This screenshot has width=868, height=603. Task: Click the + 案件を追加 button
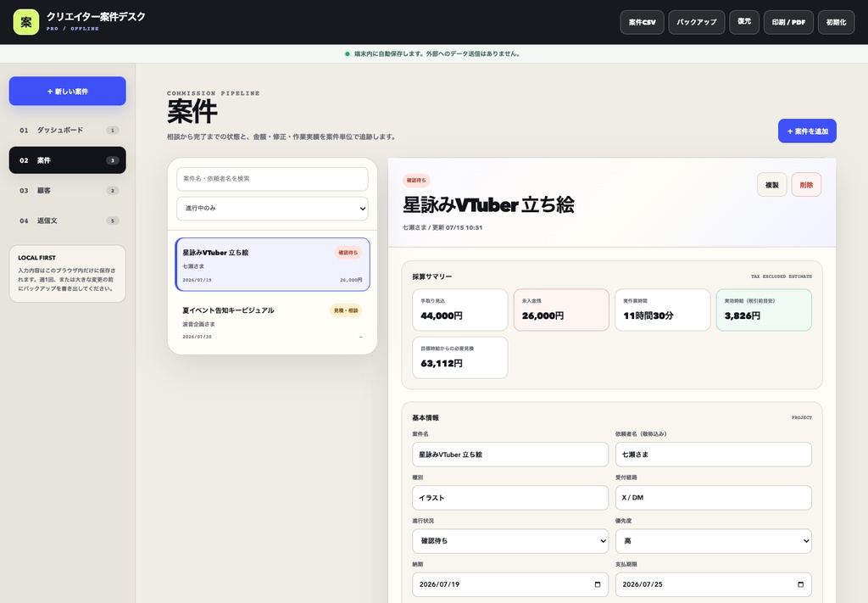[x=807, y=131]
